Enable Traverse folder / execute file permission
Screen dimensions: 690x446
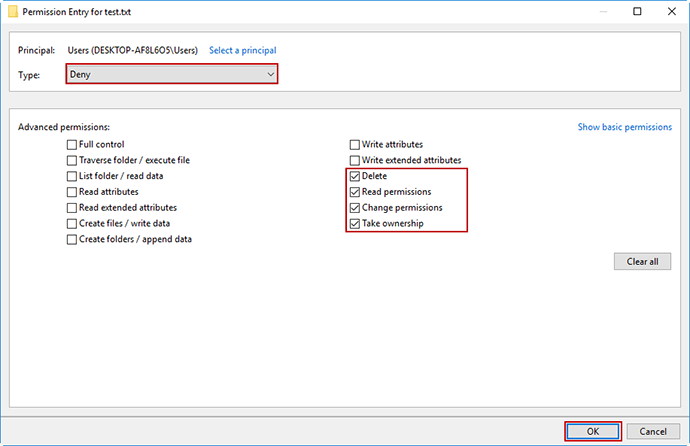click(72, 161)
